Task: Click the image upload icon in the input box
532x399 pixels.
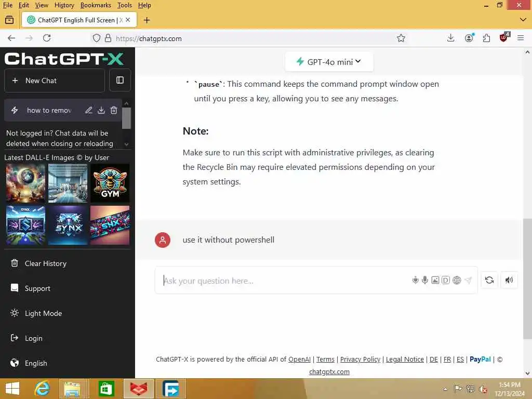Action: [x=435, y=280]
